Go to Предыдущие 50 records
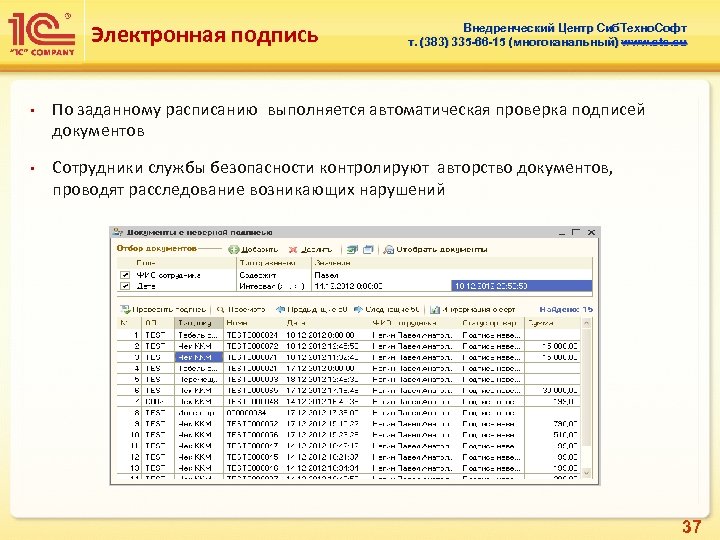 311,309
